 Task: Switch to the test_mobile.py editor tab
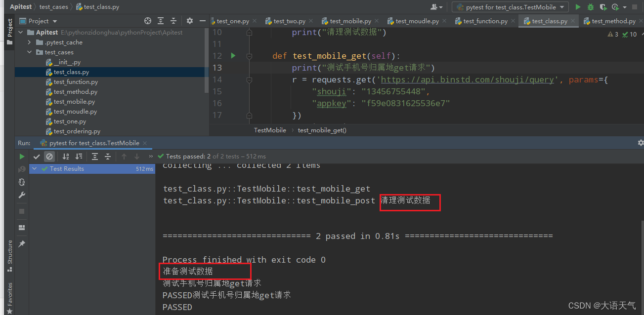[x=350, y=21]
